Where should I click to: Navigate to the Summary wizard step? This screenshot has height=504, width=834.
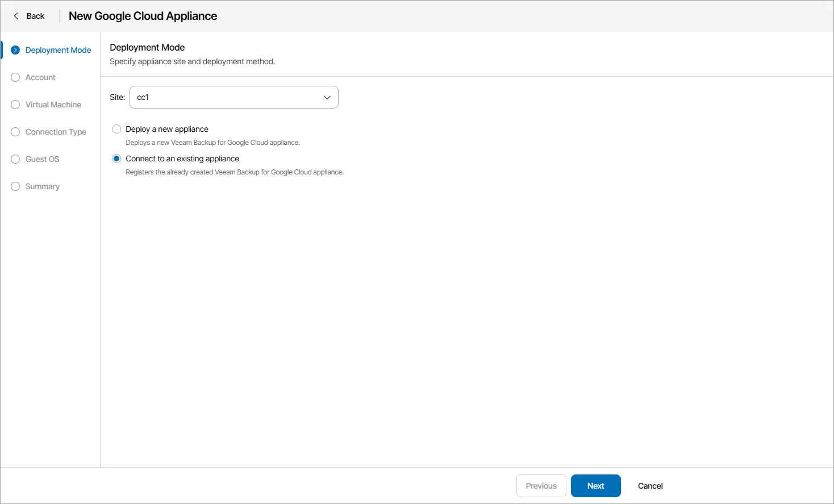pyautogui.click(x=42, y=186)
